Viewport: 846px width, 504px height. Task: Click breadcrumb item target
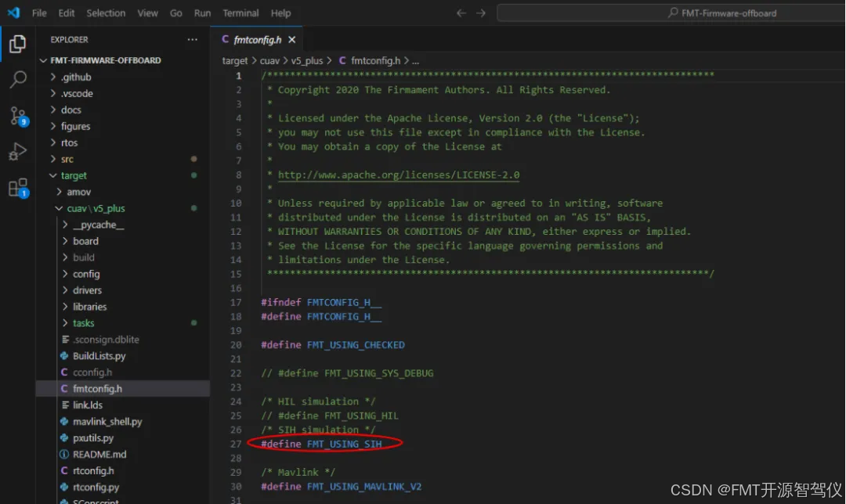pos(235,60)
